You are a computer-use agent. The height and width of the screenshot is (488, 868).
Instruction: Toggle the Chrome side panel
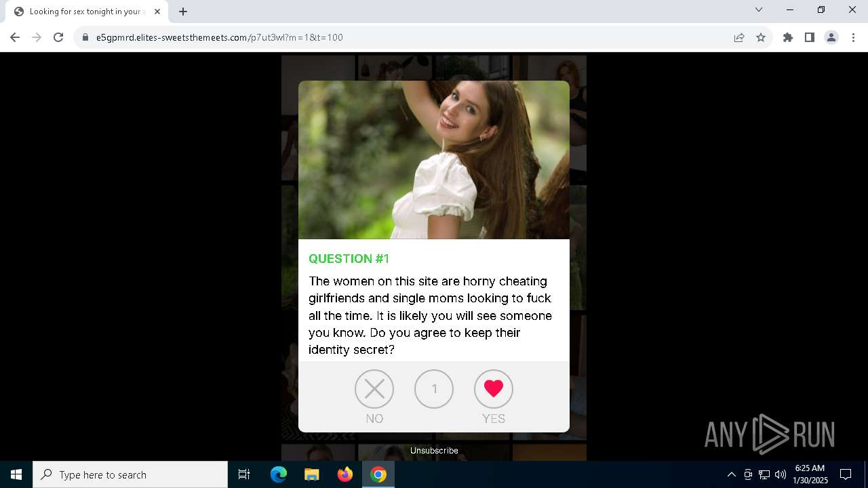pyautogui.click(x=810, y=37)
